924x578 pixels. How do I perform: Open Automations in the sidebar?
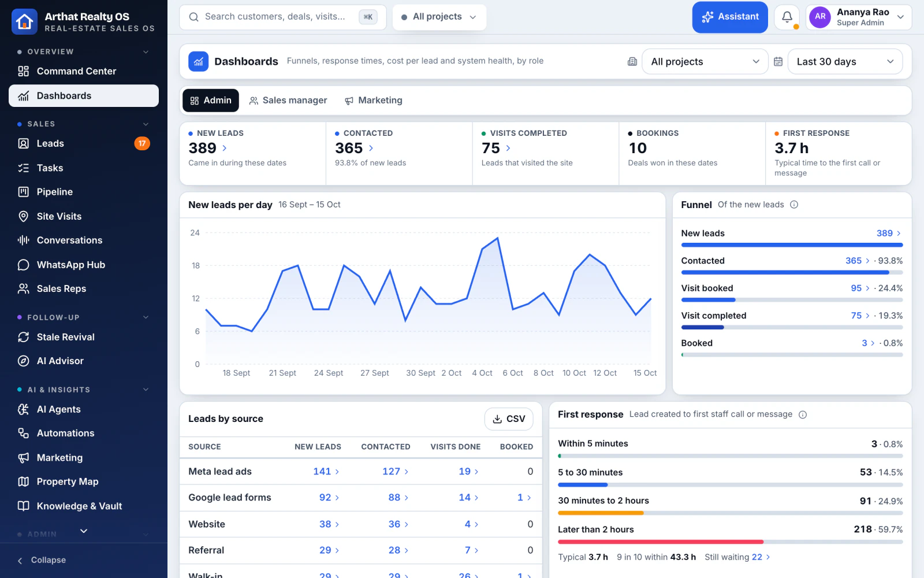click(84, 433)
